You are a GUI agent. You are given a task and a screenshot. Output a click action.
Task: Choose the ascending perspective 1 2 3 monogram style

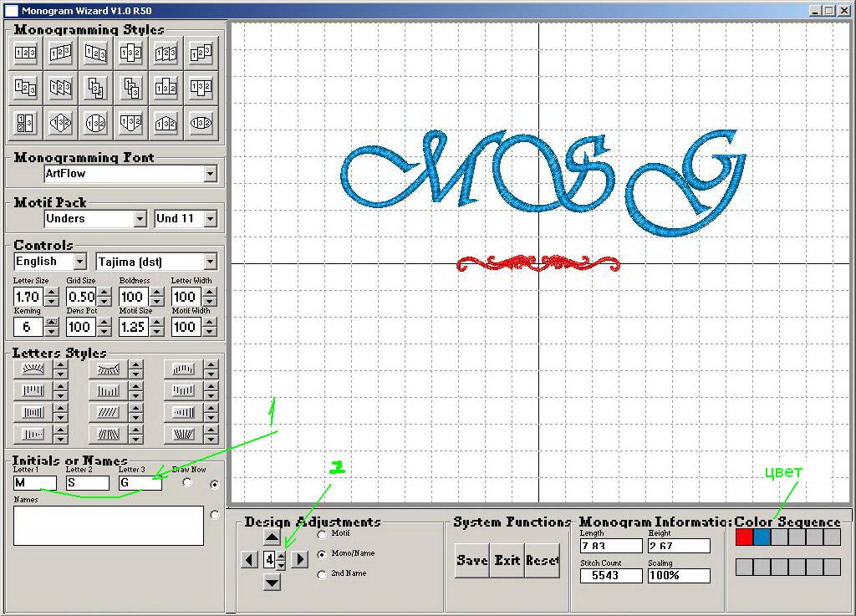click(60, 53)
